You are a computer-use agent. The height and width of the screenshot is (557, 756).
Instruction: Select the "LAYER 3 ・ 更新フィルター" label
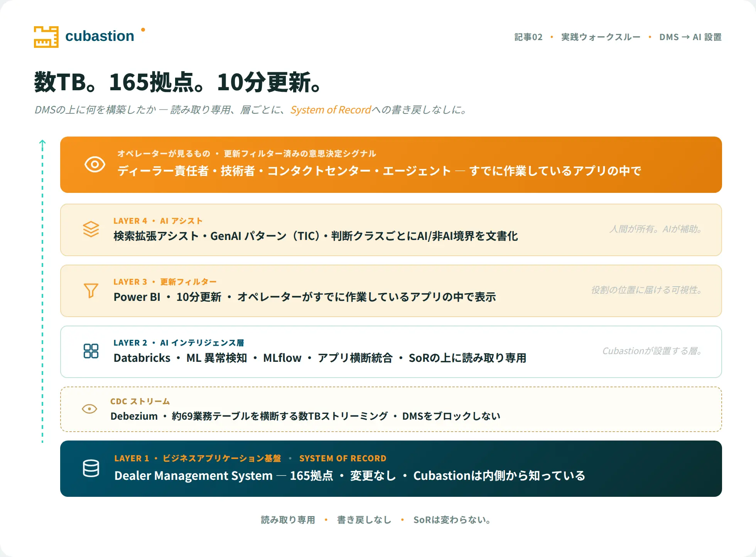(165, 282)
